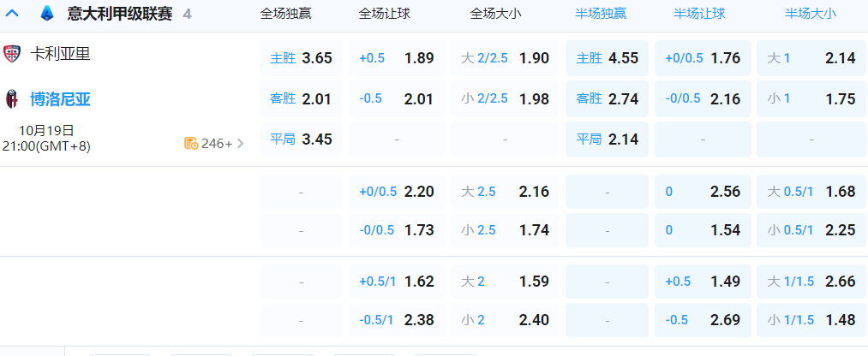Select 主胜 full-time odds 3.65
The image size is (868, 356).
301,58
